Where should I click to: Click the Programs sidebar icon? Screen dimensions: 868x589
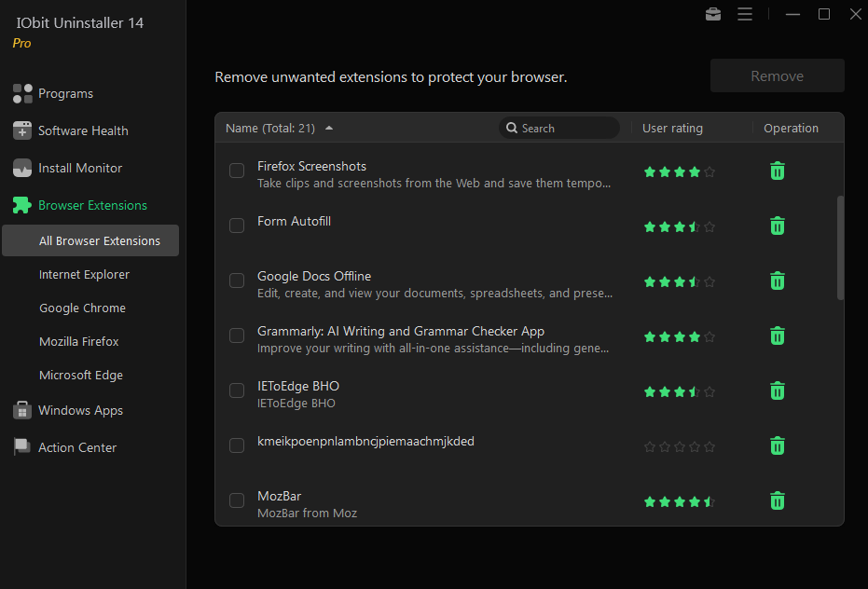22,93
